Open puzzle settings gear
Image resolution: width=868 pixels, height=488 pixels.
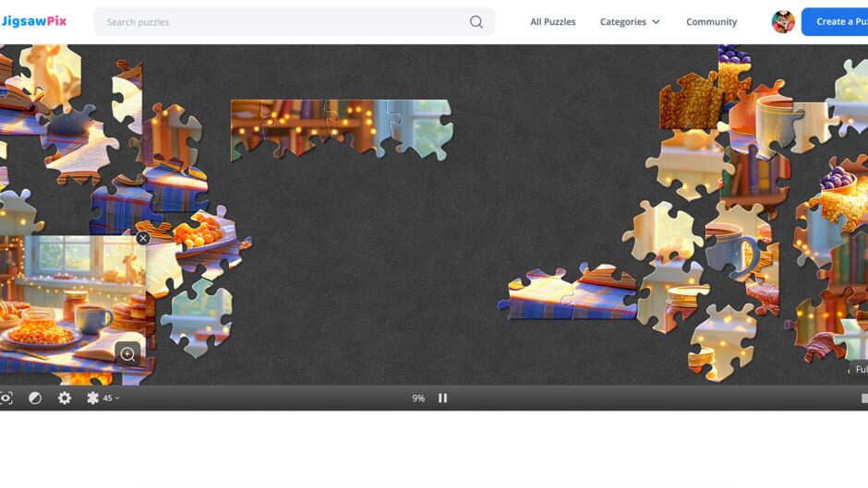point(65,398)
